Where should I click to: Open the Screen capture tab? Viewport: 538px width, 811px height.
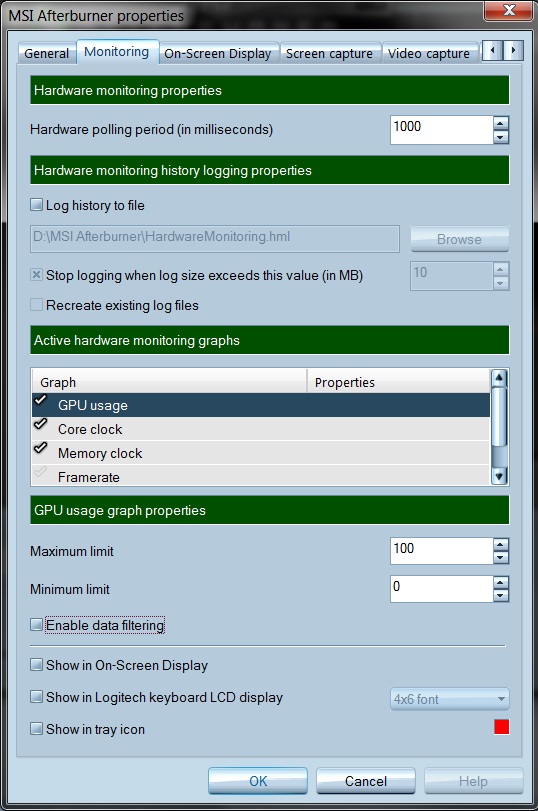pyautogui.click(x=330, y=53)
